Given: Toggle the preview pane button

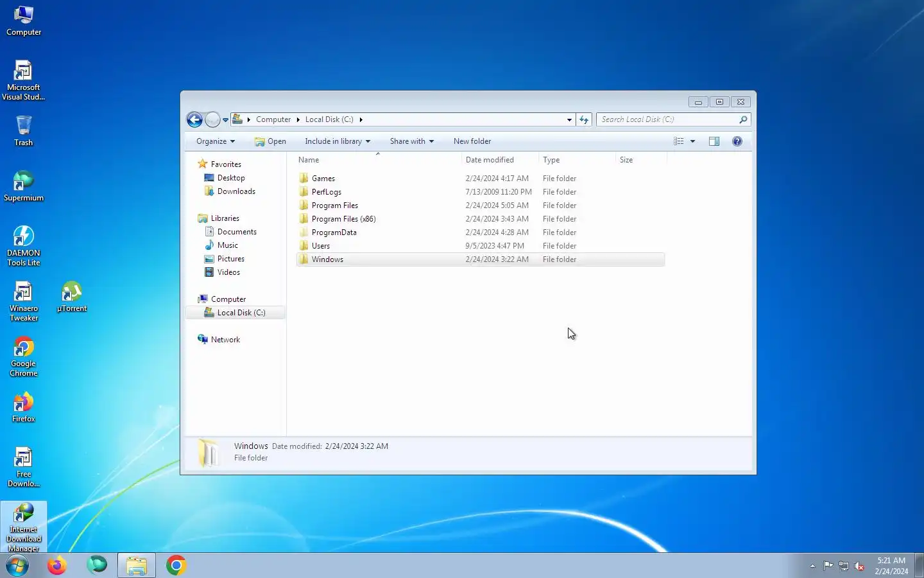Looking at the screenshot, I should [714, 141].
